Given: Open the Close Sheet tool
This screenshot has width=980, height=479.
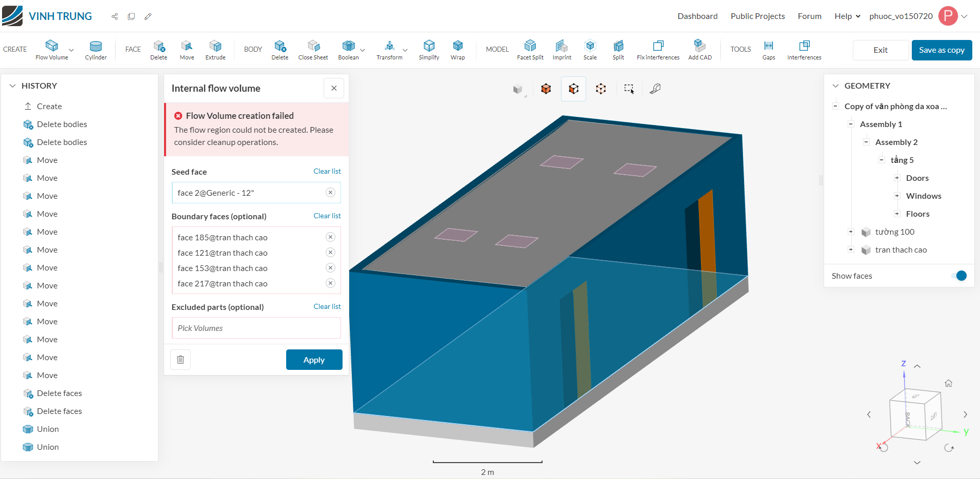Looking at the screenshot, I should pyautogui.click(x=313, y=50).
